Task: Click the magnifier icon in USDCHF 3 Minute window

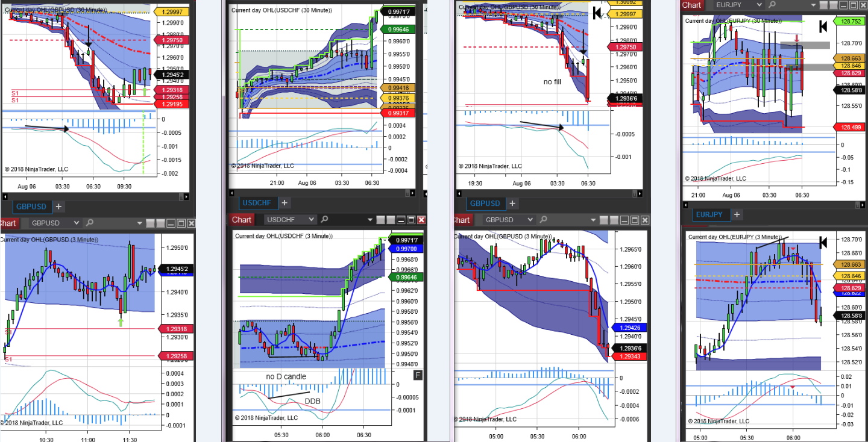Action: tap(324, 220)
